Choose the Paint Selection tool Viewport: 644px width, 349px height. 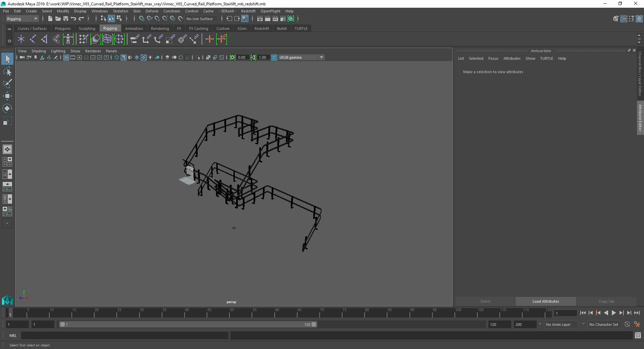7,84
